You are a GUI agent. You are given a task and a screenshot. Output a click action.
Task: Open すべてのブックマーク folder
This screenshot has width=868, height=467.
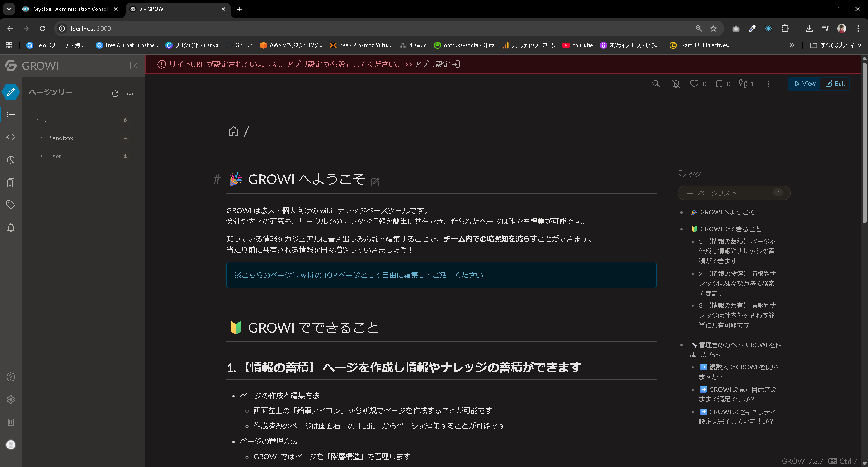[836, 45]
